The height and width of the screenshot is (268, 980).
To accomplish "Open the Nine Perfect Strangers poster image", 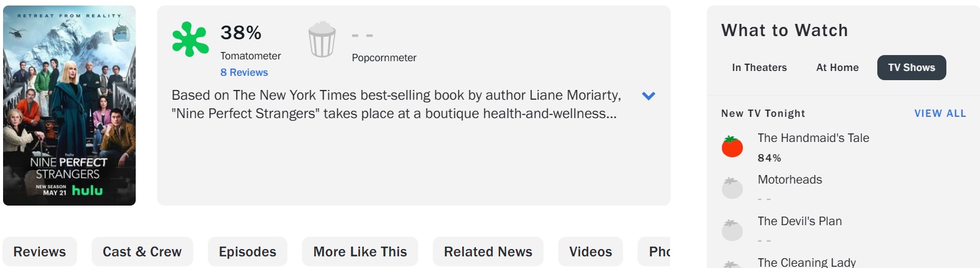I will point(70,106).
